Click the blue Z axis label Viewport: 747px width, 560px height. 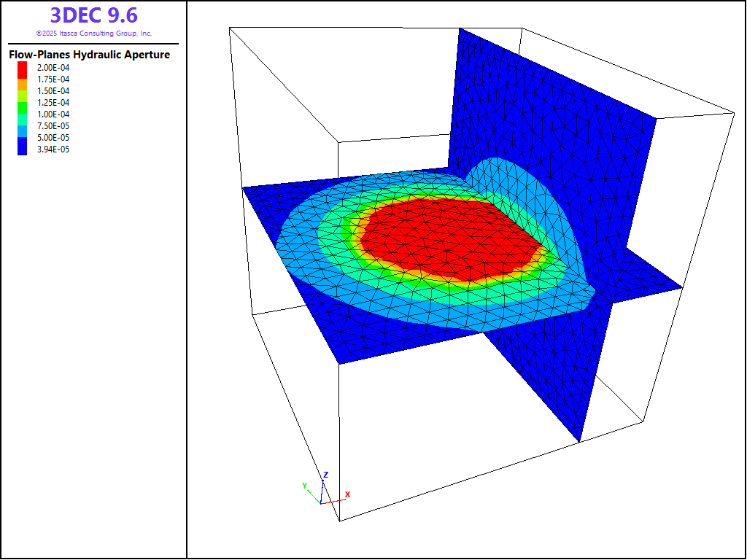tap(326, 475)
